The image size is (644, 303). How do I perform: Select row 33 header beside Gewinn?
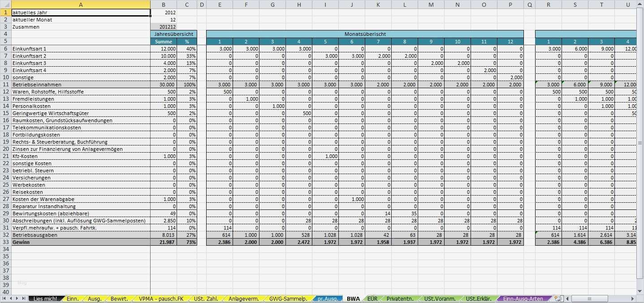[x=5, y=242]
